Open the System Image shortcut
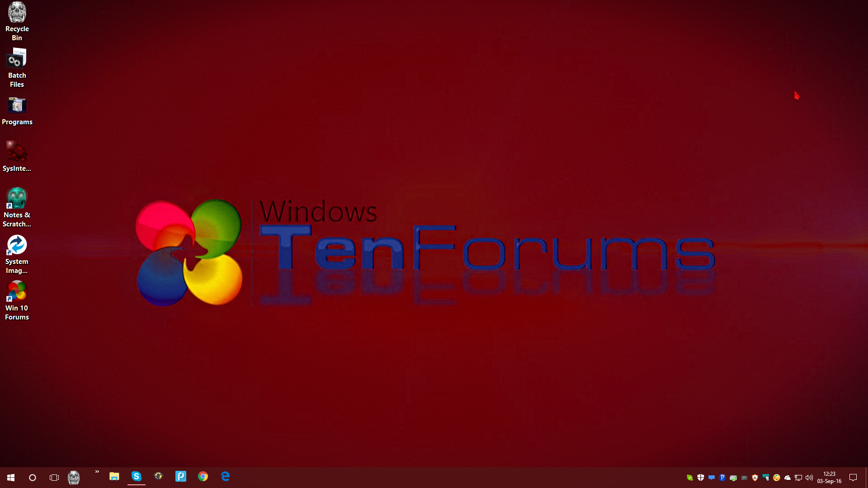This screenshot has width=868, height=488. tap(17, 246)
